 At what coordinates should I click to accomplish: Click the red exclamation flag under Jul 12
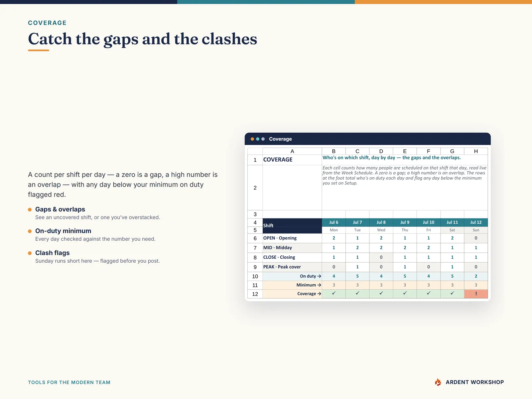pyautogui.click(x=476, y=294)
